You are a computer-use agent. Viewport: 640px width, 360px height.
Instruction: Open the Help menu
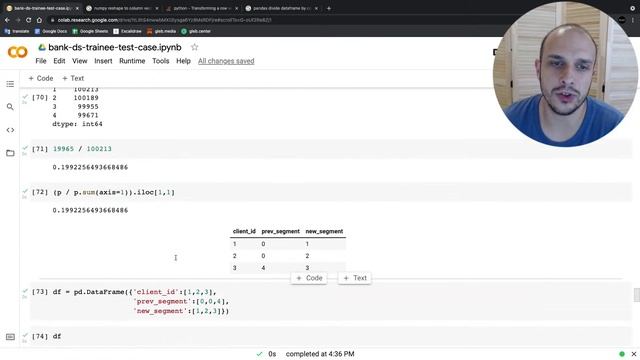(183, 61)
